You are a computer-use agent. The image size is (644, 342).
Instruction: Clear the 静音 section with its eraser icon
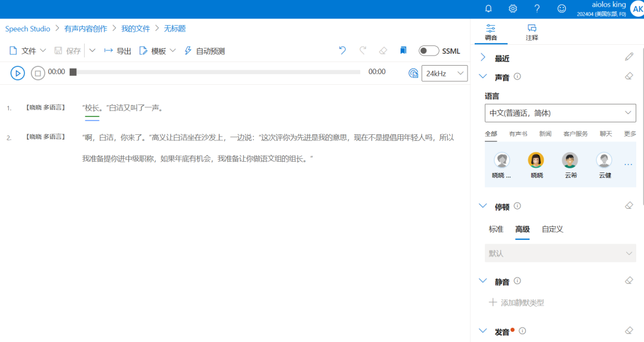coord(629,281)
